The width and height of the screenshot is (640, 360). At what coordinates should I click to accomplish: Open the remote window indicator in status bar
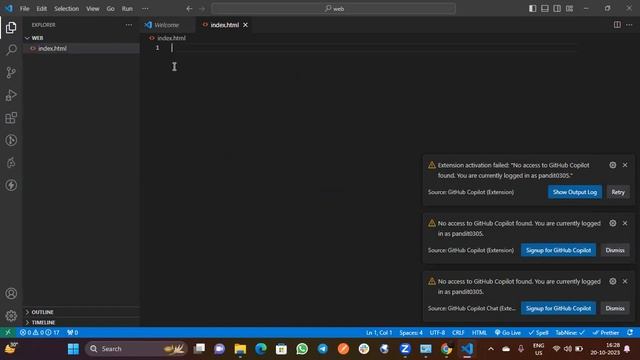[x=8, y=332]
